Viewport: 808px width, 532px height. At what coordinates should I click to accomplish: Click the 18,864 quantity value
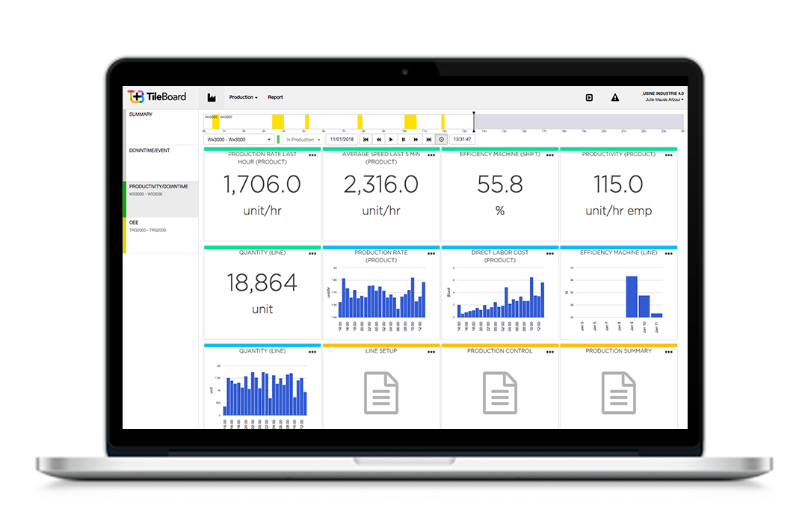262,282
